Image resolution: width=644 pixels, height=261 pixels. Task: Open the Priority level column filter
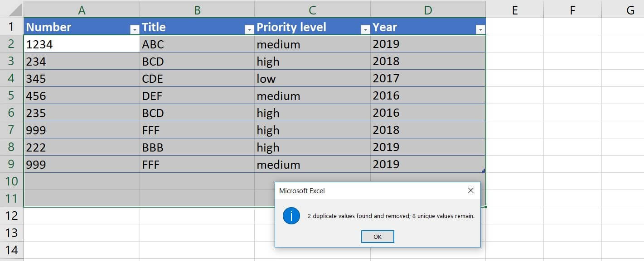(x=365, y=29)
